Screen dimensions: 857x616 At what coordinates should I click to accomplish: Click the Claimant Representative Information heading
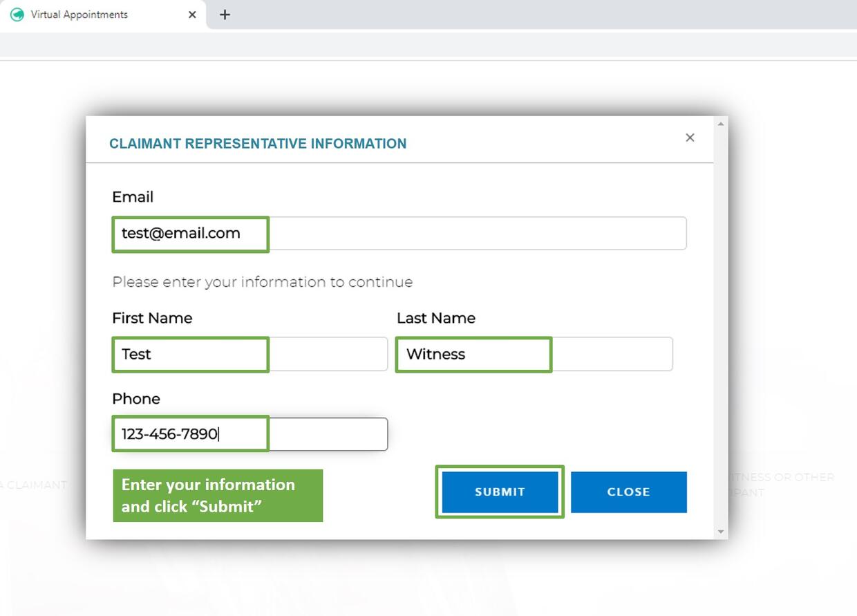258,144
